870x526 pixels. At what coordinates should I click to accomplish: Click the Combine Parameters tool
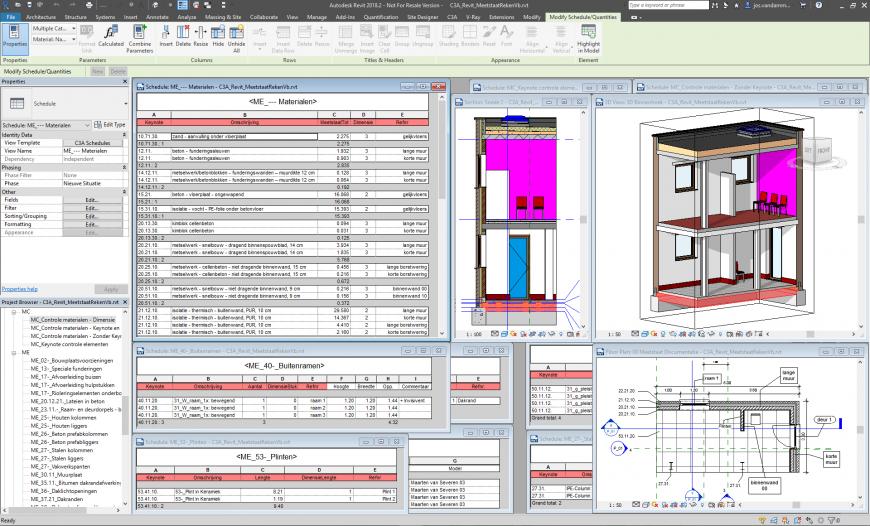tap(139, 39)
